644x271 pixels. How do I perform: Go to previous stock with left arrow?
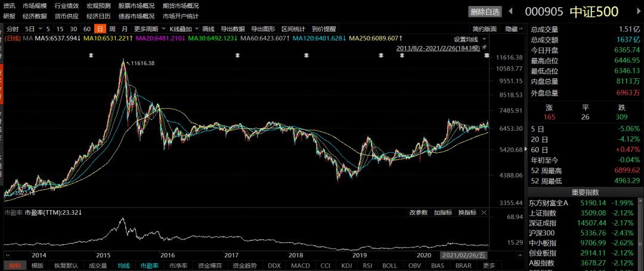point(510,11)
